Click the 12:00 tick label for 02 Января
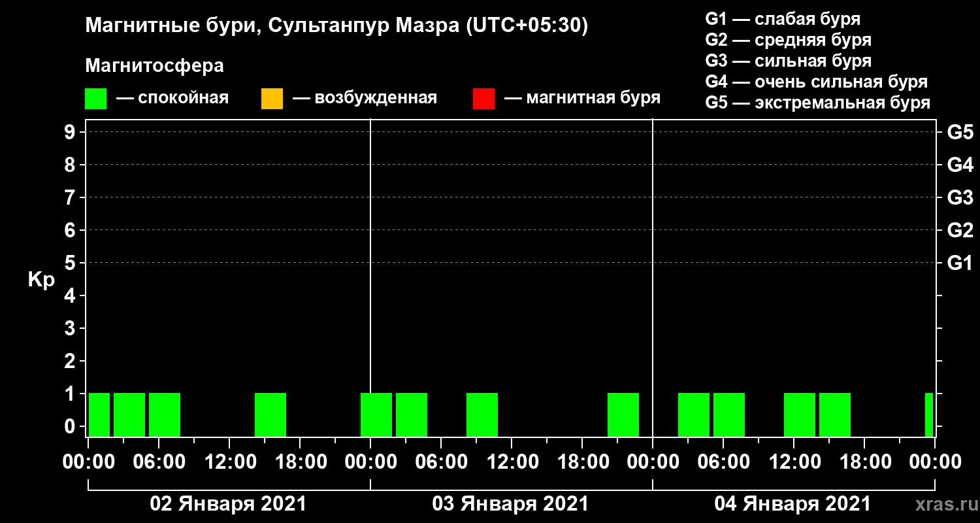This screenshot has width=980, height=523. 229,462
